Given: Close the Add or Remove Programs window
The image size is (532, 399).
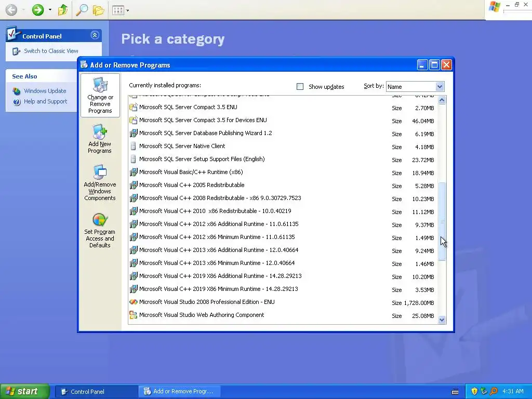Looking at the screenshot, I should [x=446, y=65].
